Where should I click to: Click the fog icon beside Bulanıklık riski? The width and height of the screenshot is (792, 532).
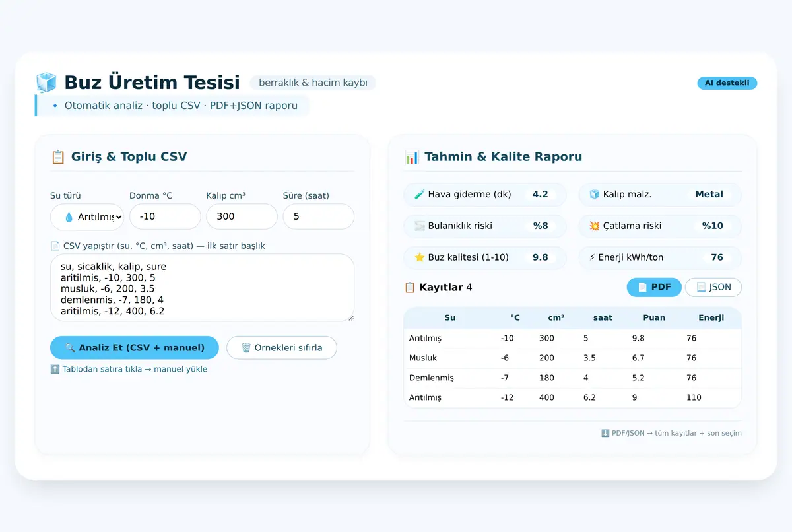pyautogui.click(x=419, y=226)
